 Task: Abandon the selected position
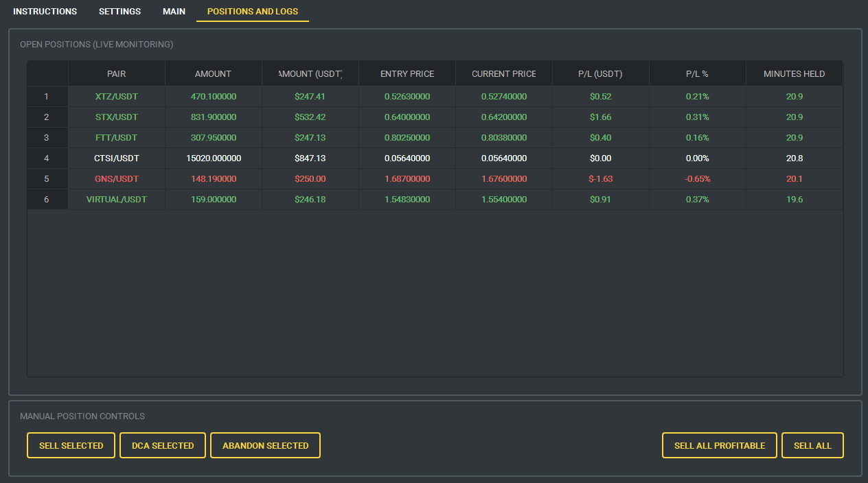pos(265,445)
